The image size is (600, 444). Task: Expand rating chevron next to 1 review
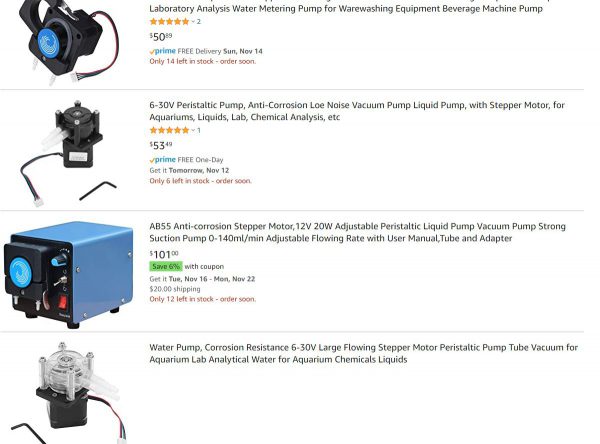click(x=193, y=131)
